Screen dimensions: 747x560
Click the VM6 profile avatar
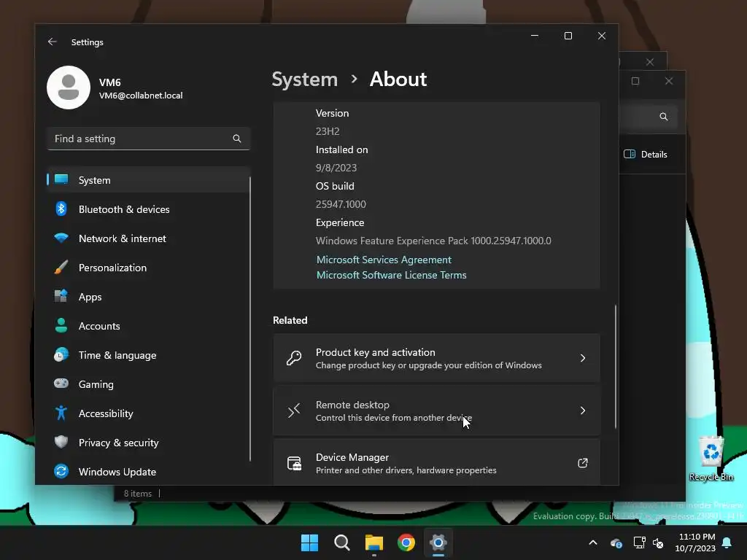click(69, 87)
